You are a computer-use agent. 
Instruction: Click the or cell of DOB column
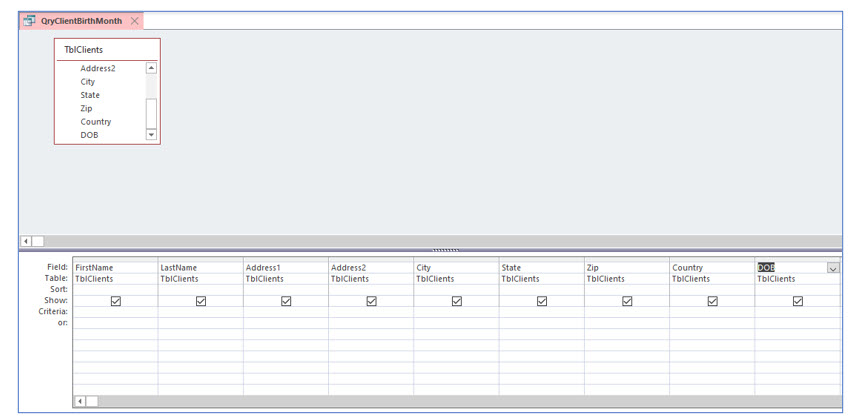point(798,323)
